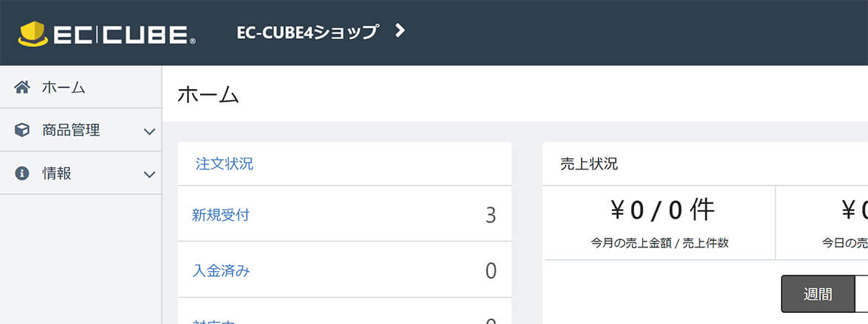Select the 週間 sales period toggle
Image resolution: width=868 pixels, height=324 pixels.
click(818, 294)
